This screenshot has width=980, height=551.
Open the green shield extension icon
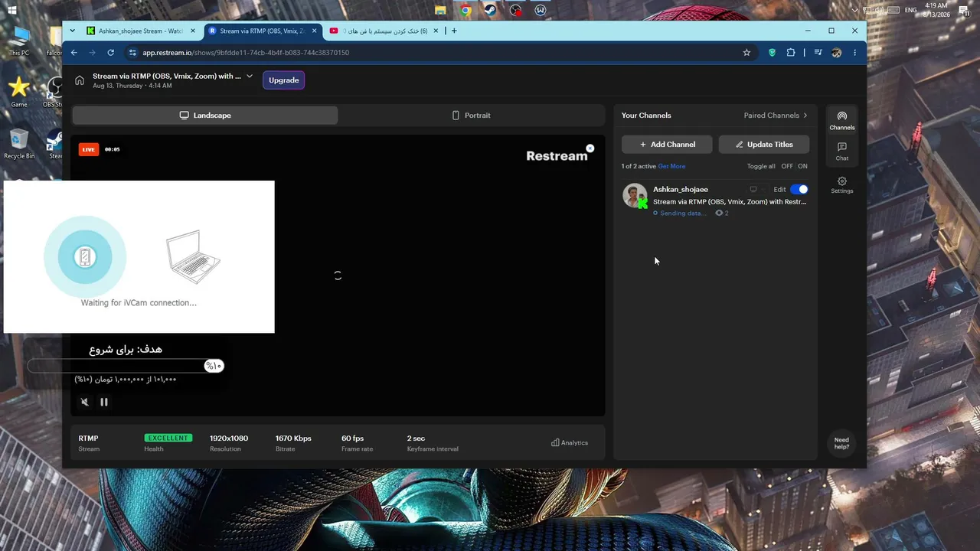tap(772, 53)
